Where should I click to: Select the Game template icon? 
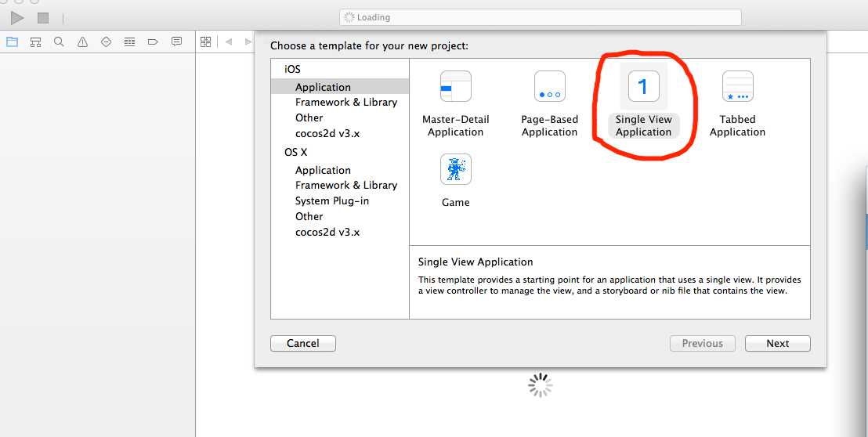pyautogui.click(x=456, y=169)
